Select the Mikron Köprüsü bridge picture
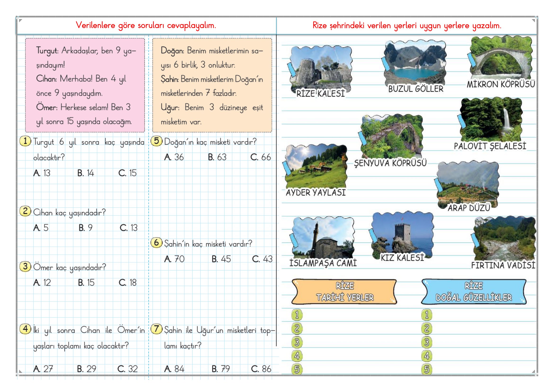Screen dimensions: 554x392 501,58
